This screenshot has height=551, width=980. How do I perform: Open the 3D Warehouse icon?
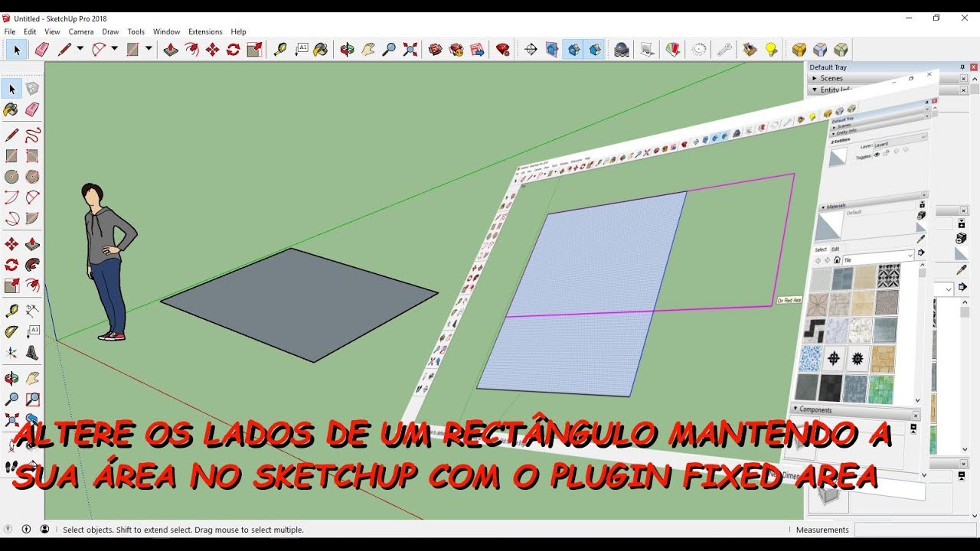tap(436, 50)
